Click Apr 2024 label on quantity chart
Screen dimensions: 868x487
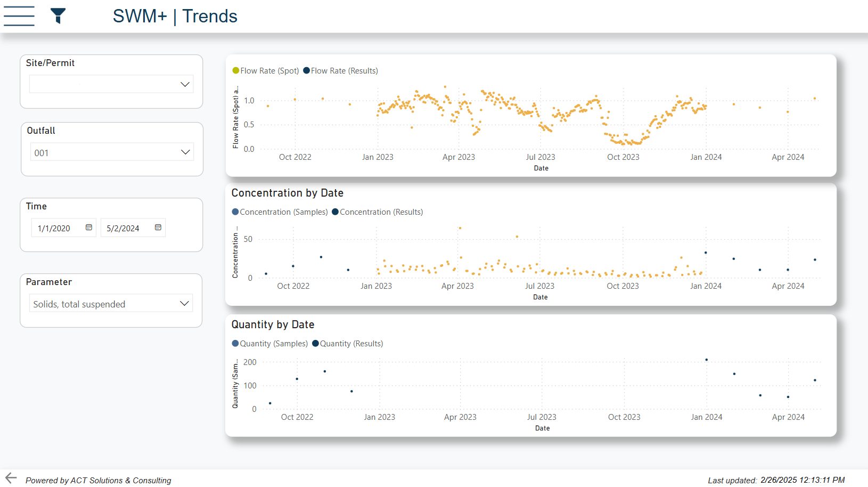click(x=788, y=417)
